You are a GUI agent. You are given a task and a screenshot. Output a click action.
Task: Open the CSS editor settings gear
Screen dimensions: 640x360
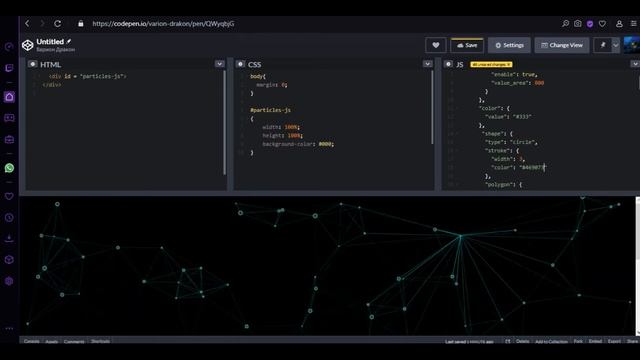point(240,64)
